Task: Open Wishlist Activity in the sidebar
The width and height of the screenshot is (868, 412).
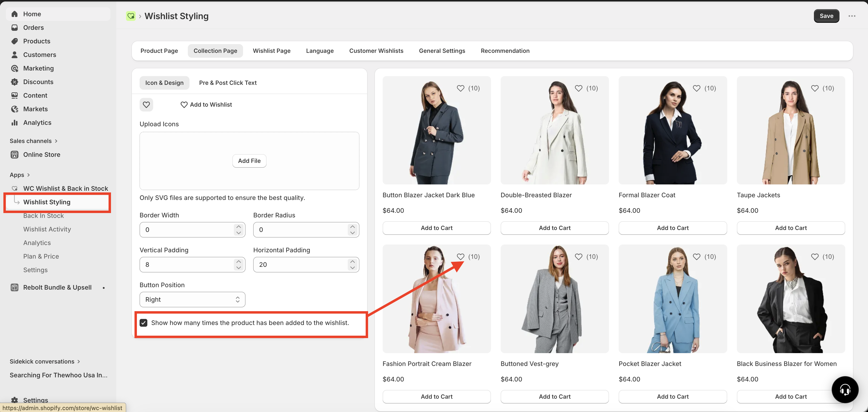Action: click(47, 229)
